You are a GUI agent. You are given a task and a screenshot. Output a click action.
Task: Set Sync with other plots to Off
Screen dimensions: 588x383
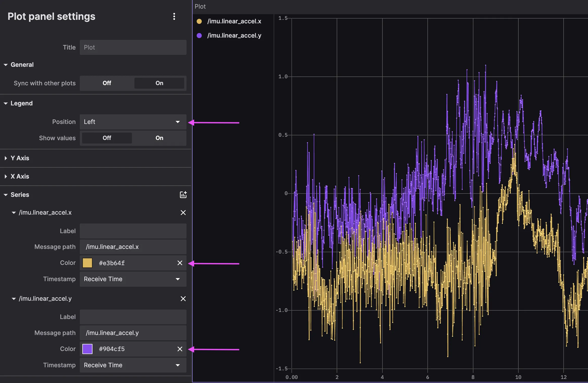pyautogui.click(x=107, y=83)
